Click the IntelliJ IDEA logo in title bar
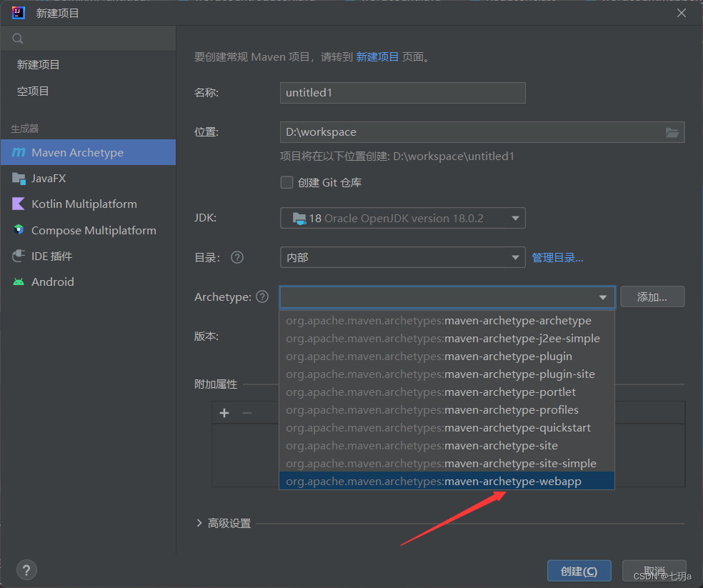 point(19,13)
